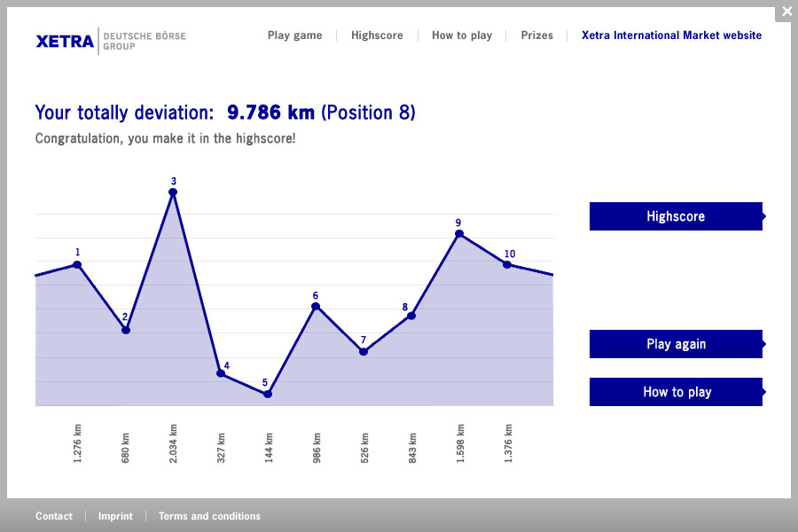Visit the Xetra International Market website link

[x=671, y=35]
